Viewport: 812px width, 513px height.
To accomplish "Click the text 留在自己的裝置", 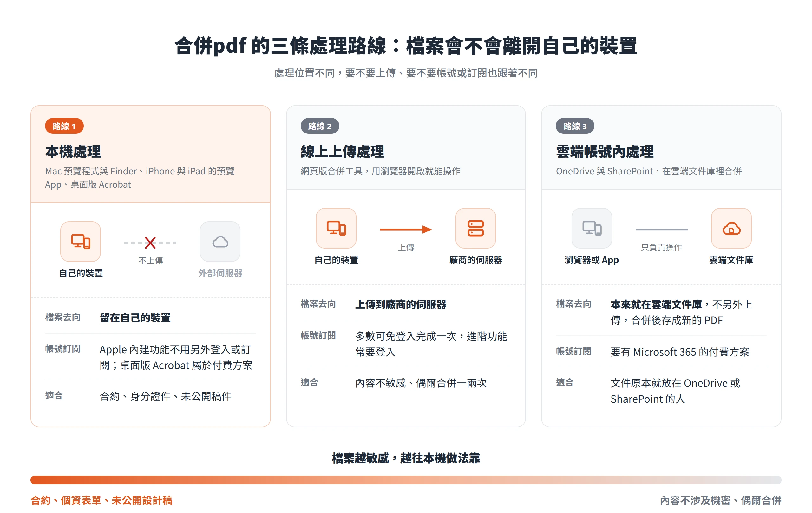I will coord(135,317).
